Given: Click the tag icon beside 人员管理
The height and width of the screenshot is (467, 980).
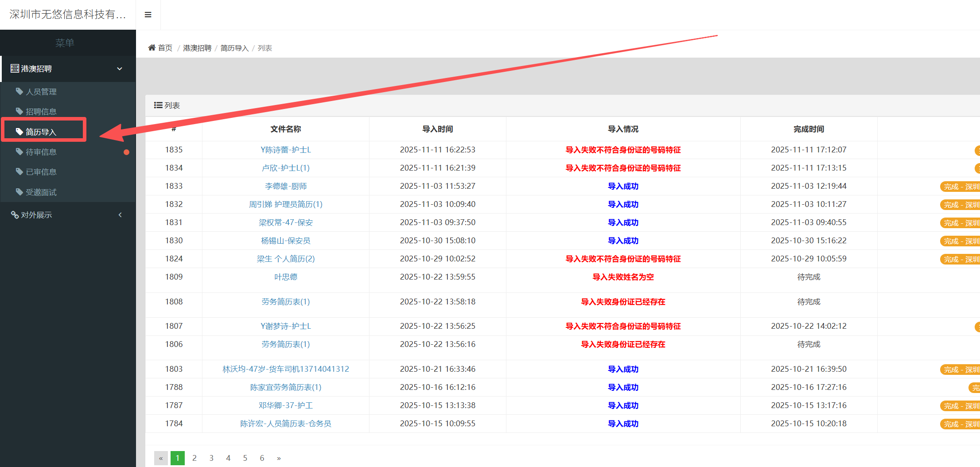Looking at the screenshot, I should click(19, 91).
